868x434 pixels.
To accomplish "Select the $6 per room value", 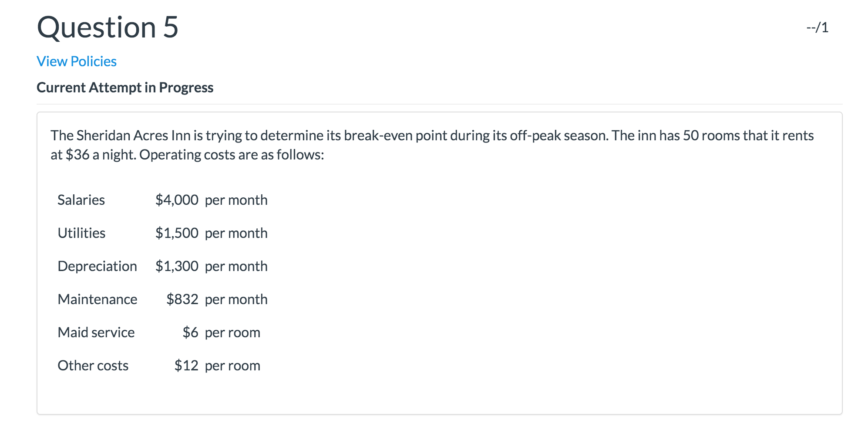I will click(222, 332).
